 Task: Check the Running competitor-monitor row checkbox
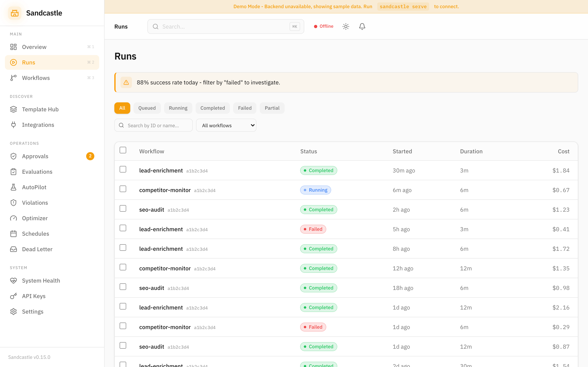click(123, 189)
